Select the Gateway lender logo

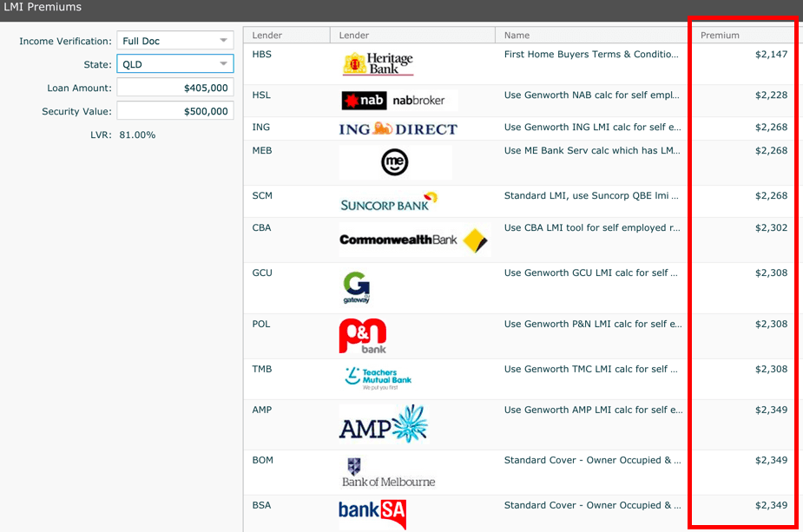click(x=356, y=288)
